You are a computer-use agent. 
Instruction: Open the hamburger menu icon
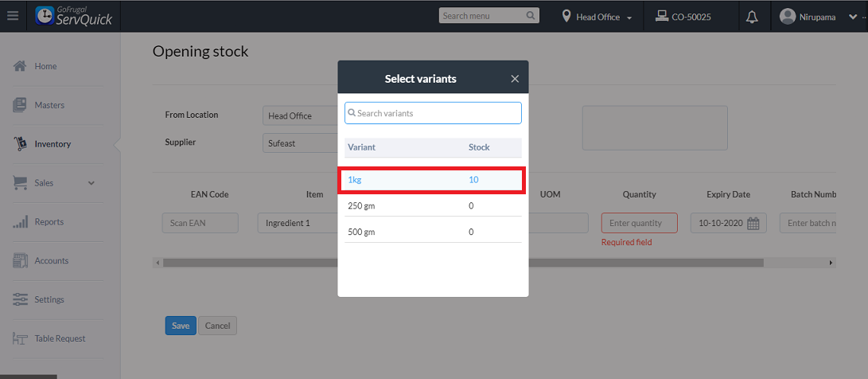[12, 16]
